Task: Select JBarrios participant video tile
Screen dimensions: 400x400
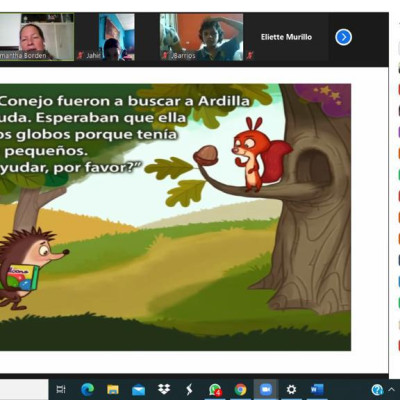Action: coord(201,37)
